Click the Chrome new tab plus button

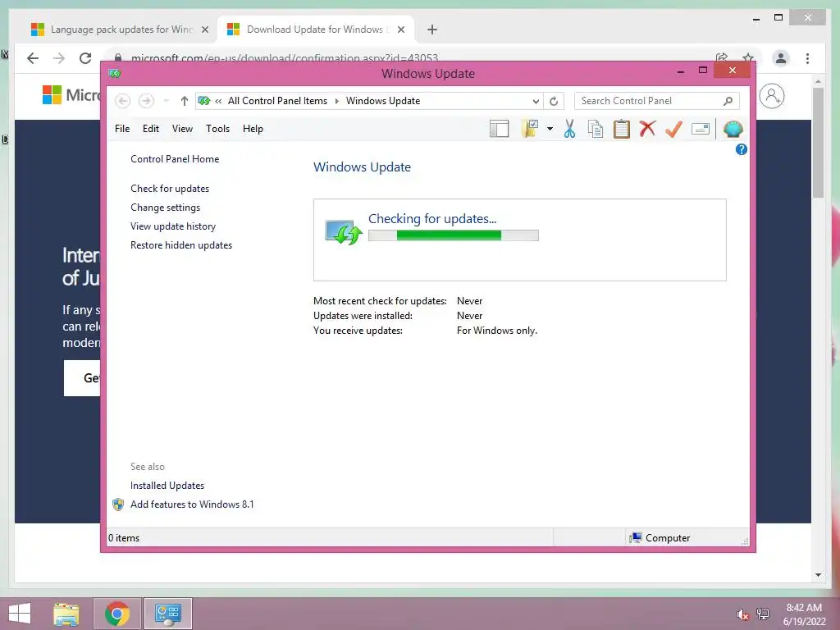(x=432, y=30)
